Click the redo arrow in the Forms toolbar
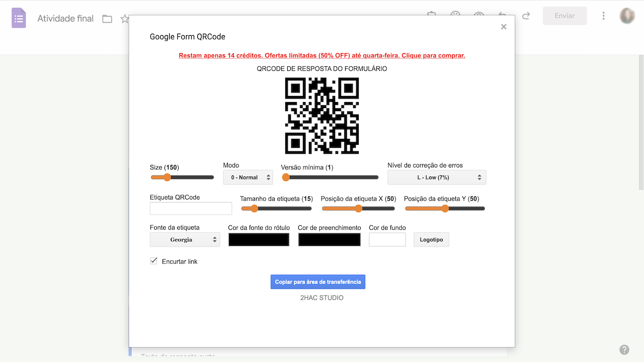This screenshot has height=362, width=644. pos(526,16)
